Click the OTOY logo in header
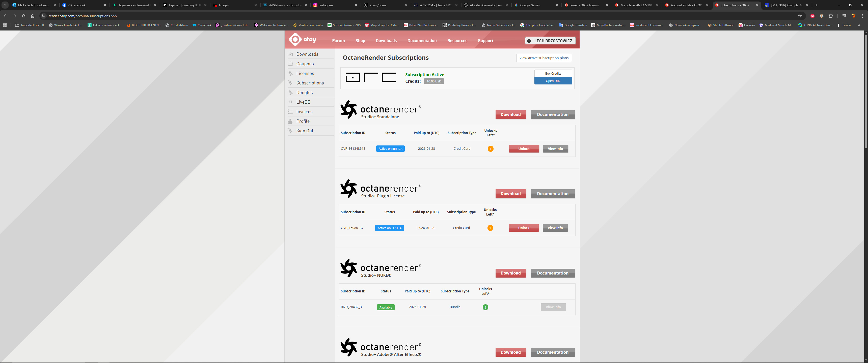Viewport: 868px width, 363px height. click(x=302, y=40)
